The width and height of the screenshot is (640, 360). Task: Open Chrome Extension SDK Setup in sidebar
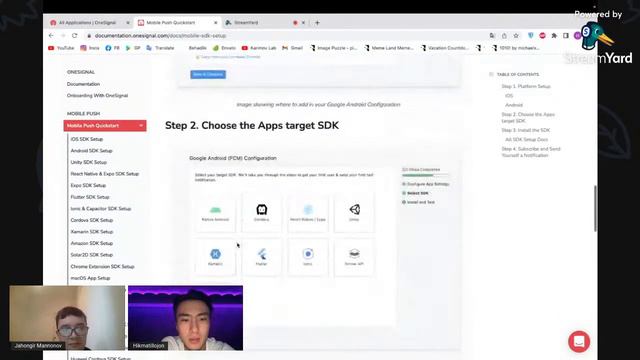coord(102,267)
